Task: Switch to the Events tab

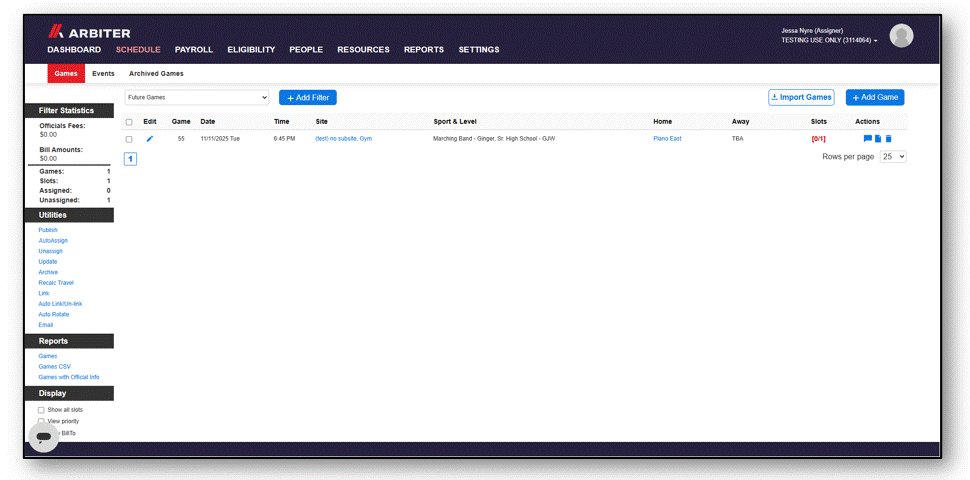Action: [x=103, y=74]
